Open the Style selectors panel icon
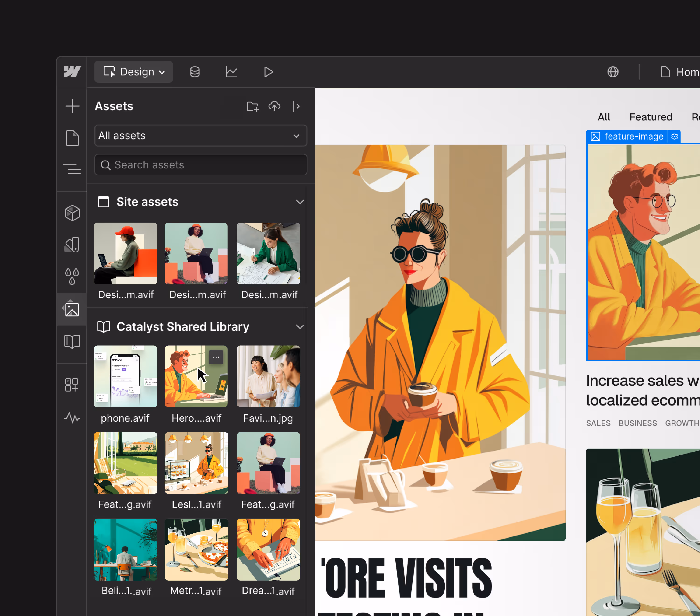The height and width of the screenshot is (616, 700). 72,245
